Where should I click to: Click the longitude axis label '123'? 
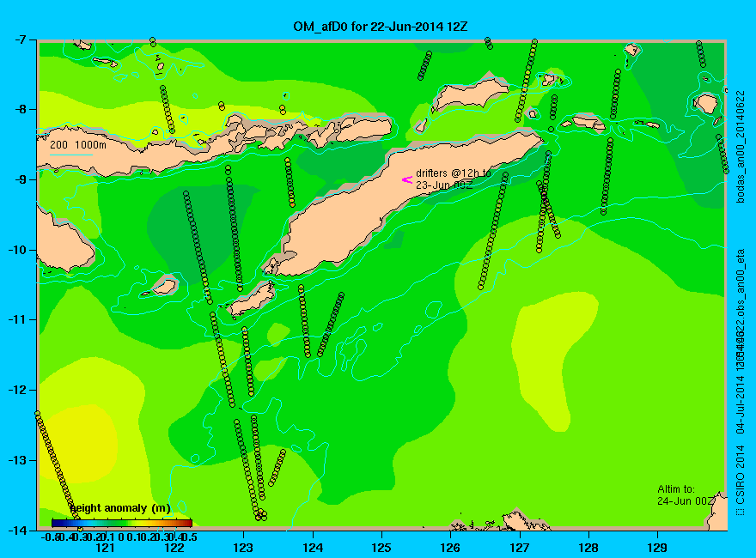pyautogui.click(x=243, y=548)
